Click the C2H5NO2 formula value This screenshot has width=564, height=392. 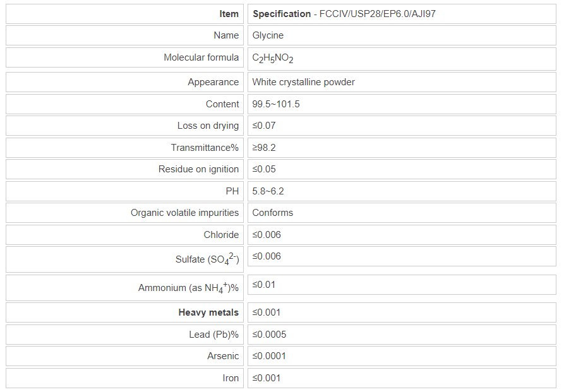pos(273,58)
